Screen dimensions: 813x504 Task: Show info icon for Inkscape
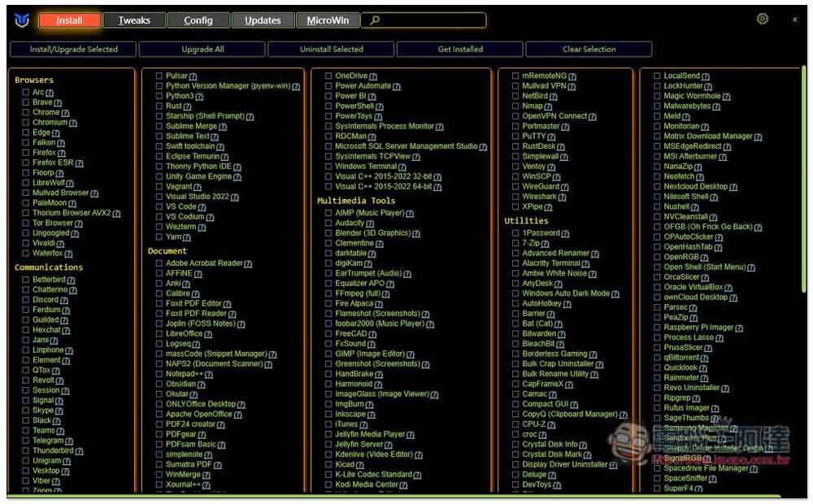pyautogui.click(x=372, y=415)
